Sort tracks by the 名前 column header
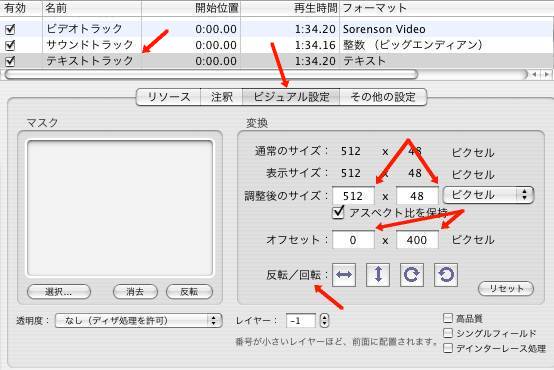Screen dimensions: 554x370 tap(92, 8)
